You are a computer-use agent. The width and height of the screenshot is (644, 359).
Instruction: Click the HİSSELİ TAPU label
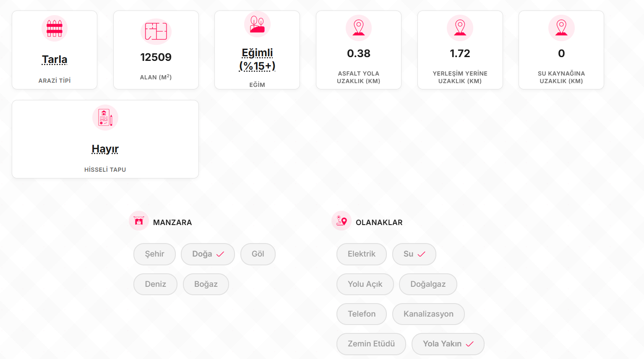click(x=105, y=170)
